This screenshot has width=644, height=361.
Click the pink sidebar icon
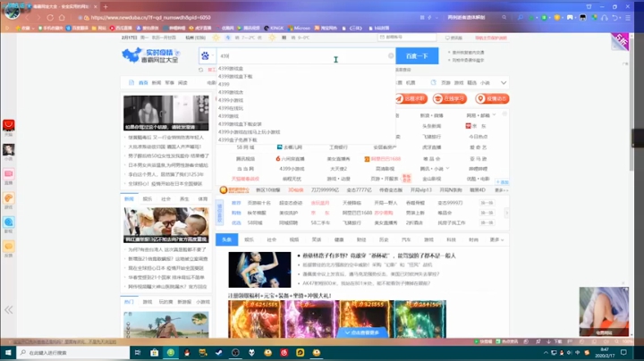point(9,174)
